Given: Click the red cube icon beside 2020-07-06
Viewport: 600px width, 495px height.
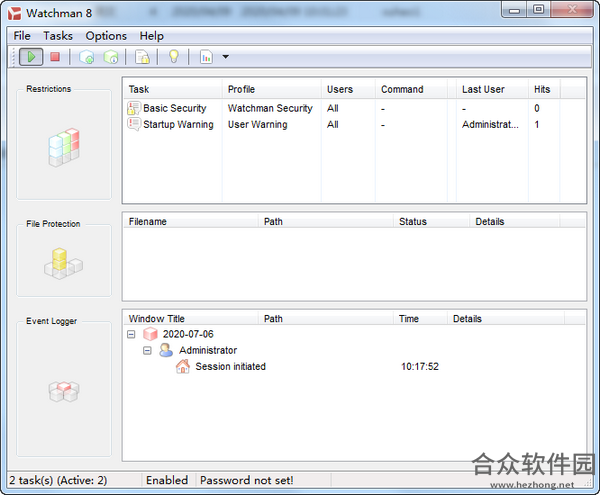Looking at the screenshot, I should (150, 334).
